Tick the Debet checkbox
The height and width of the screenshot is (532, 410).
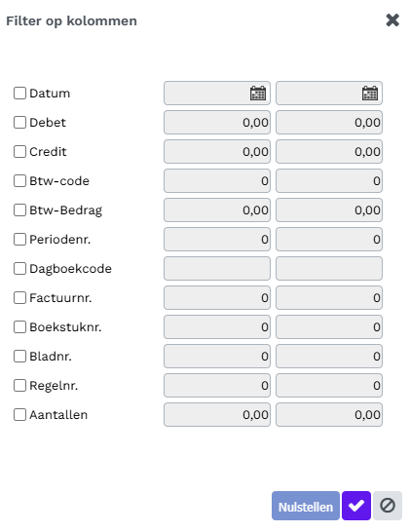(x=19, y=122)
